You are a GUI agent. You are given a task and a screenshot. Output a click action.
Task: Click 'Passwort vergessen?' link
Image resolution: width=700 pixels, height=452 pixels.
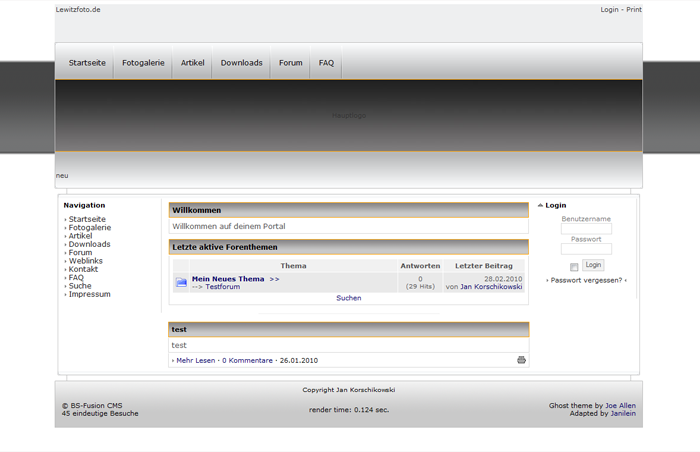point(586,281)
